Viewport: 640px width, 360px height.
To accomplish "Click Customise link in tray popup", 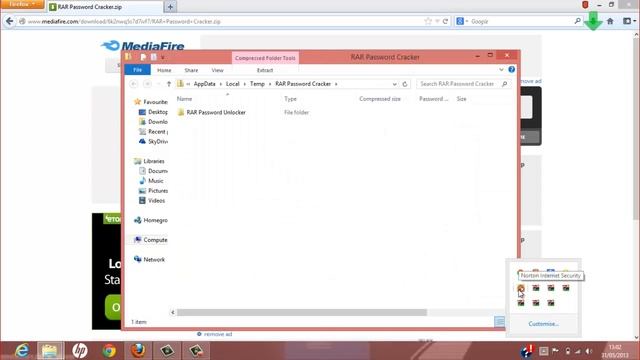I will [543, 324].
